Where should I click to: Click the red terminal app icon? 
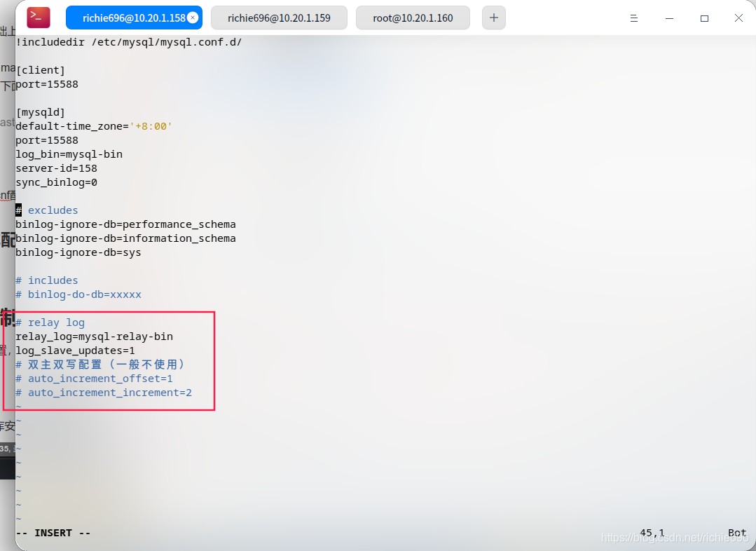tap(39, 18)
